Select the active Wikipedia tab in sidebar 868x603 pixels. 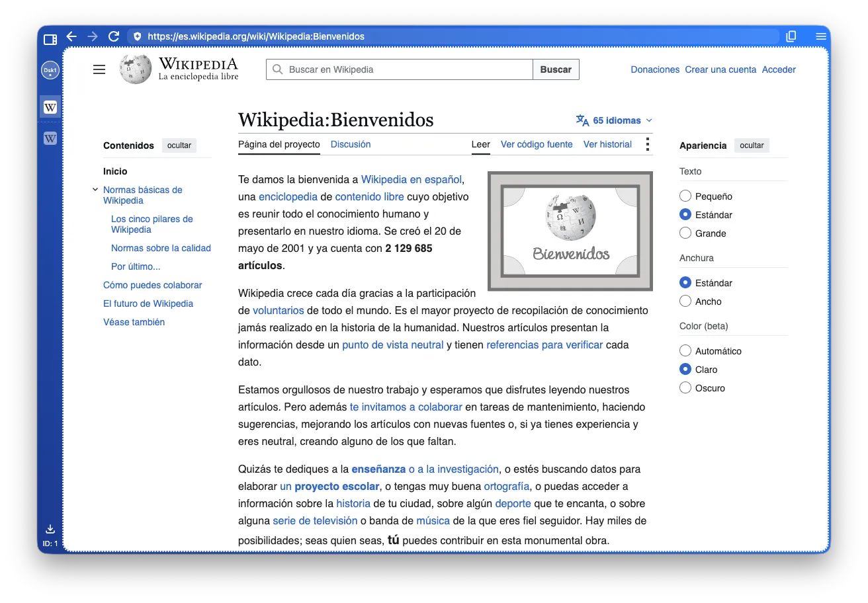pos(50,107)
